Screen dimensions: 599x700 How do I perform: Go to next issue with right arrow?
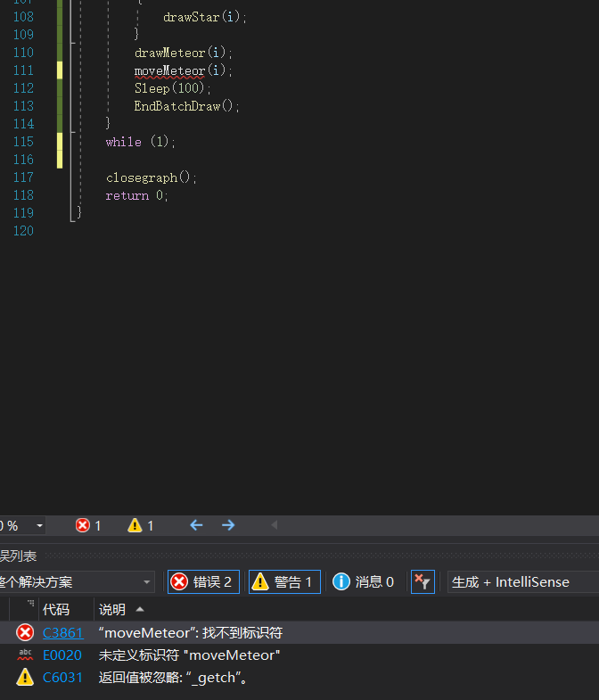coord(228,525)
